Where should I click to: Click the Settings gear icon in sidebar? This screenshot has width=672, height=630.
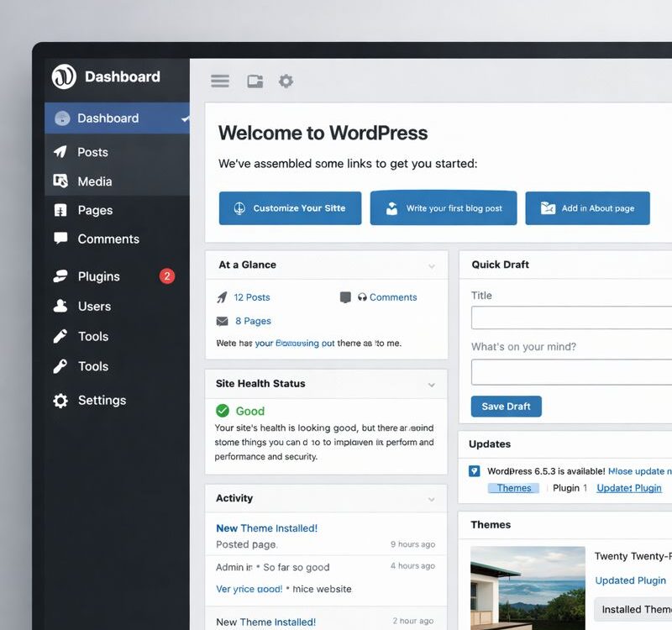click(x=60, y=401)
